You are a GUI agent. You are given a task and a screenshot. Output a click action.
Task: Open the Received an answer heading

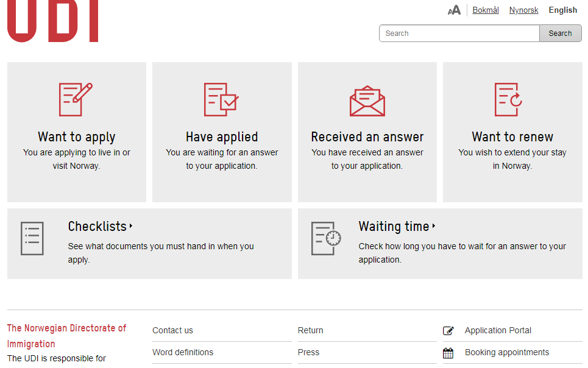click(x=367, y=137)
